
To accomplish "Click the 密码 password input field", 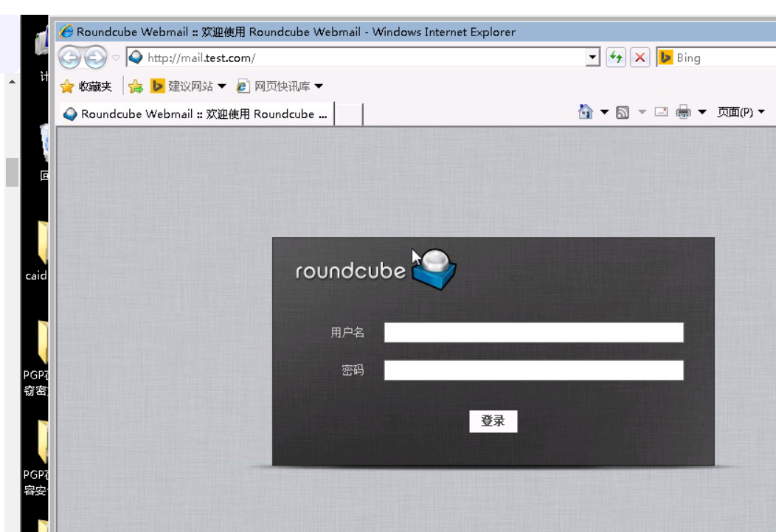I will click(x=533, y=370).
